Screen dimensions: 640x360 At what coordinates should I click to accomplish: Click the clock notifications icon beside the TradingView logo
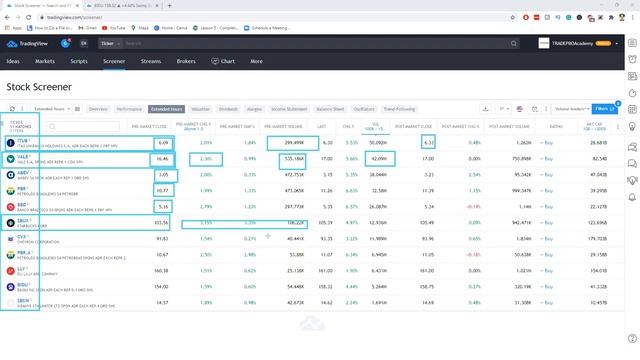click(65, 43)
